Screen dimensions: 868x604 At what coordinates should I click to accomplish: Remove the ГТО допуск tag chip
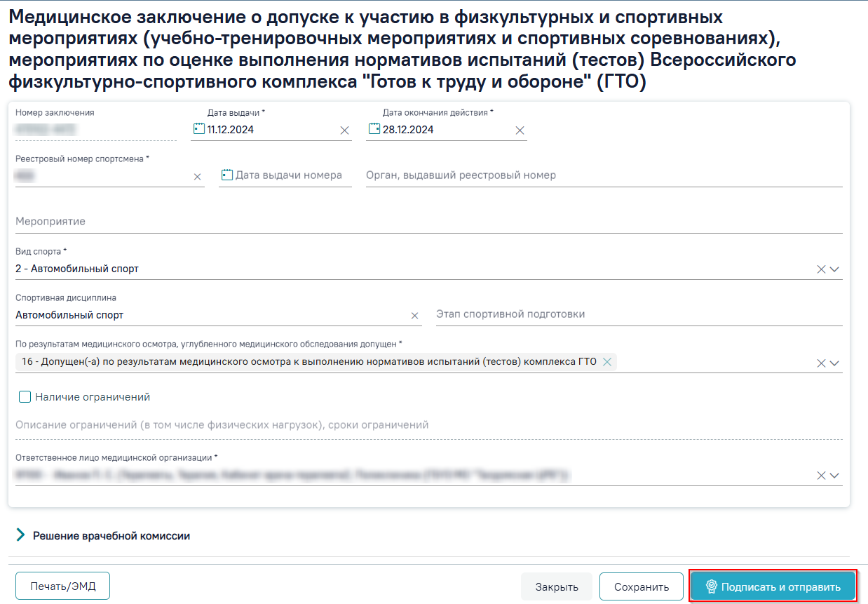(607, 361)
